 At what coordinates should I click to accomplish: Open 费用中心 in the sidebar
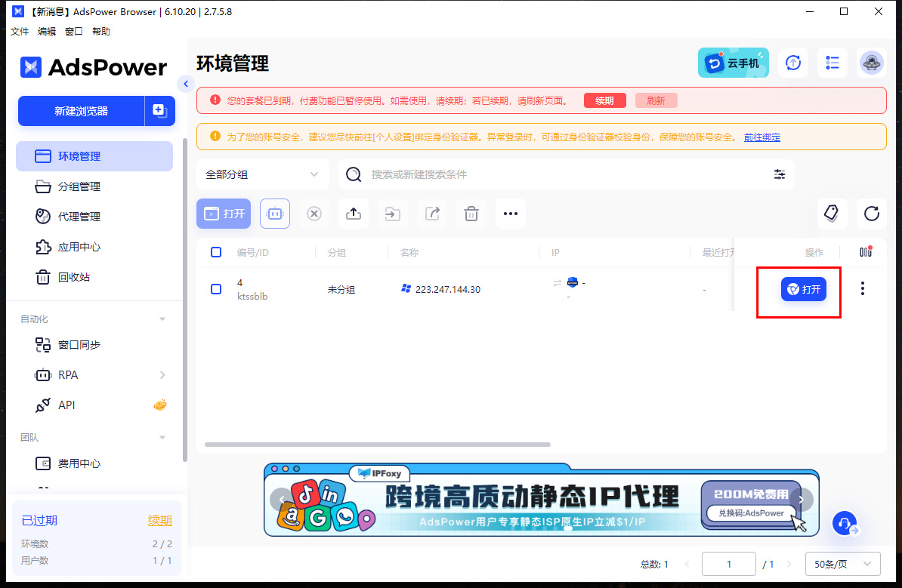94,463
